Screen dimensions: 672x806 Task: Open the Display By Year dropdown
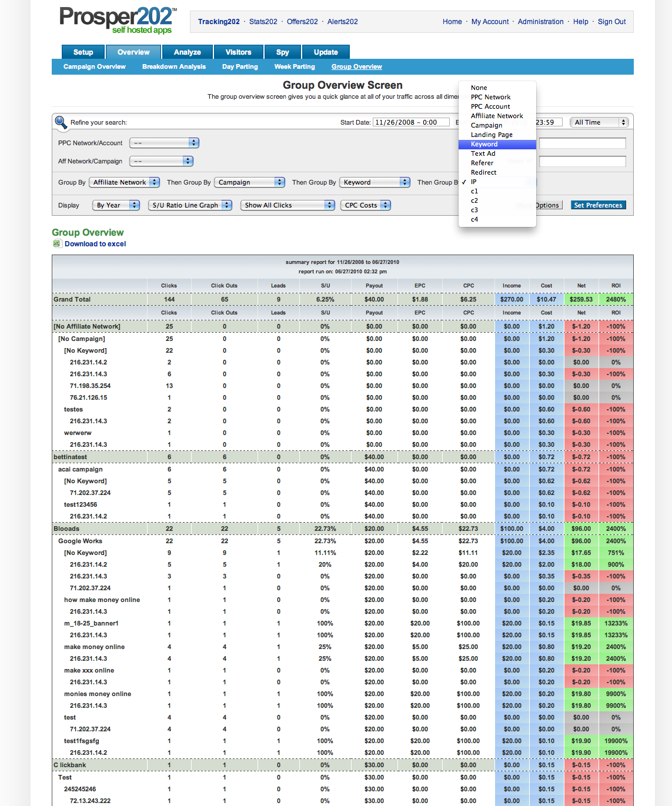116,205
